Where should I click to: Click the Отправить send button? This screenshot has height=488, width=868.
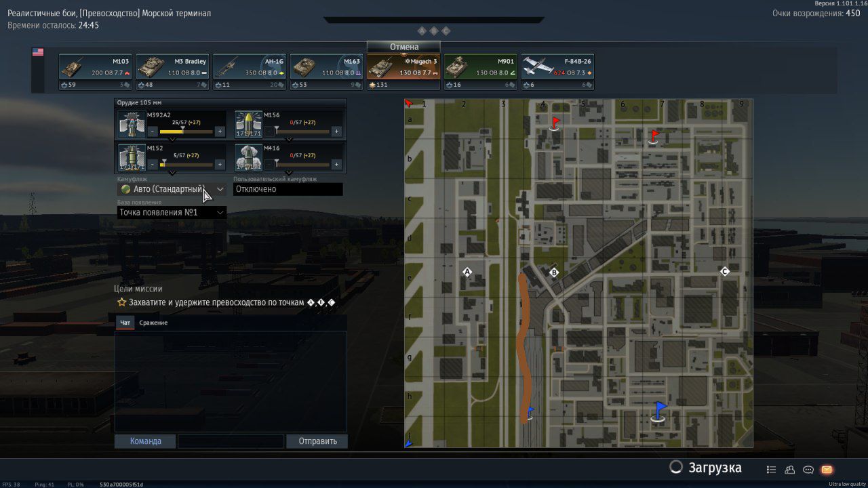click(x=317, y=441)
